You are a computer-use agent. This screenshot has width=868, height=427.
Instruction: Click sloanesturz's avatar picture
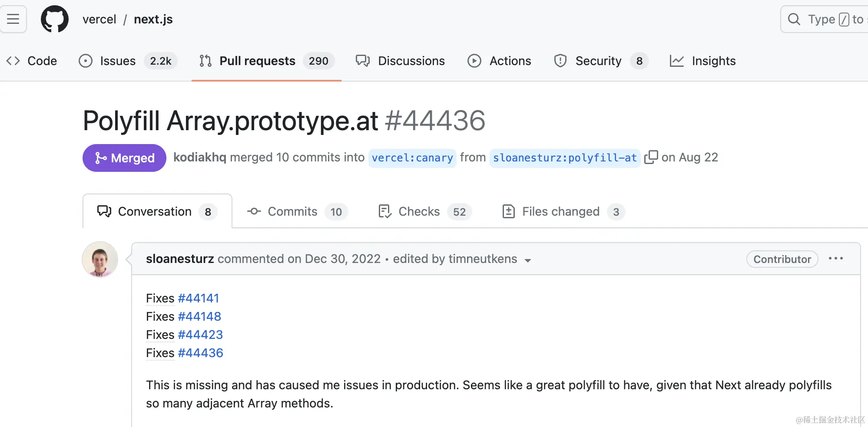pyautogui.click(x=100, y=259)
